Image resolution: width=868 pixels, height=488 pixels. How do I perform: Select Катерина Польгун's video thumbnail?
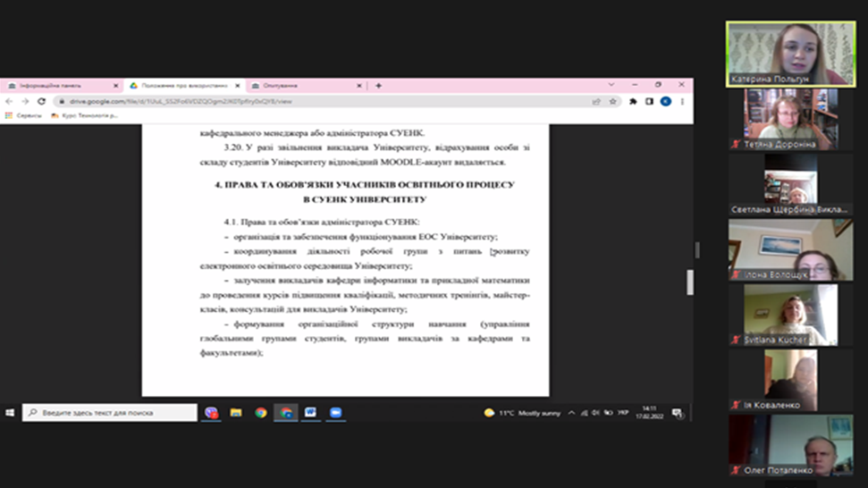tap(790, 55)
